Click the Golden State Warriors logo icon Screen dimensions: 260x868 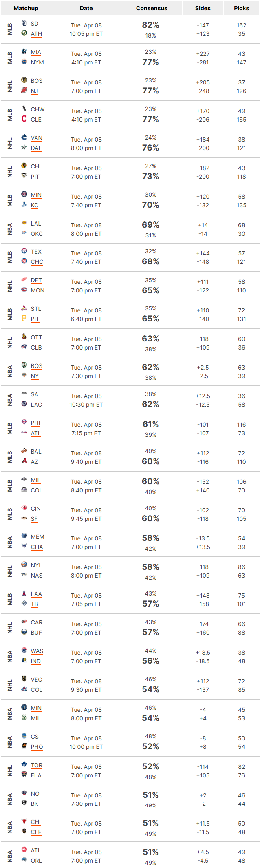coord(24,736)
